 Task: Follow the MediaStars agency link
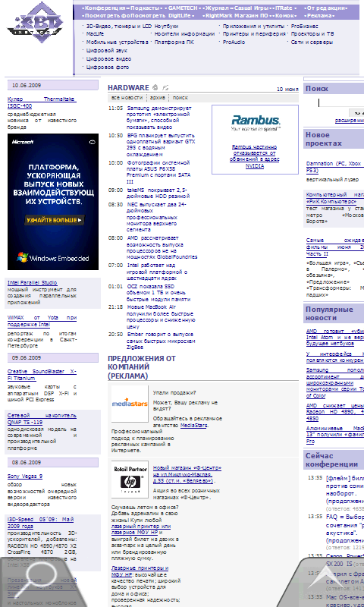[193, 426]
